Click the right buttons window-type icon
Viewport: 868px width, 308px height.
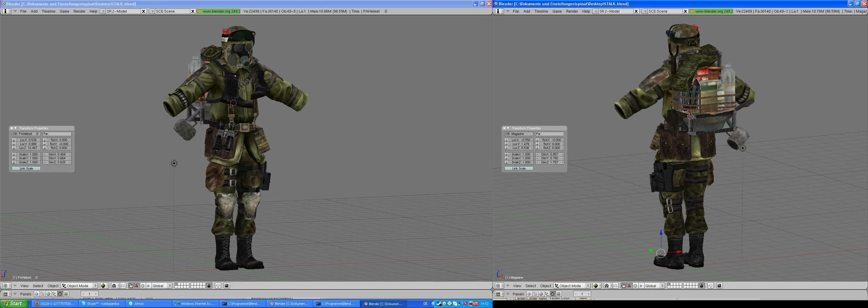point(500,294)
